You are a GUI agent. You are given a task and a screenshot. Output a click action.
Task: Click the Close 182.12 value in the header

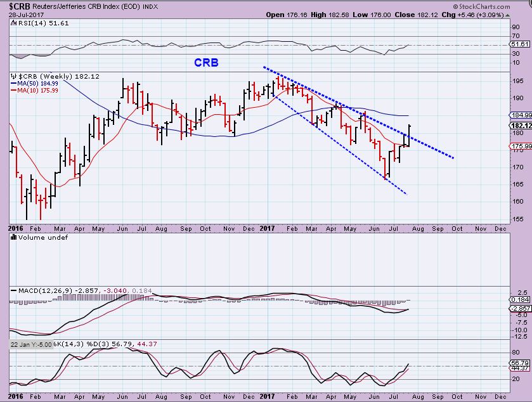click(417, 15)
